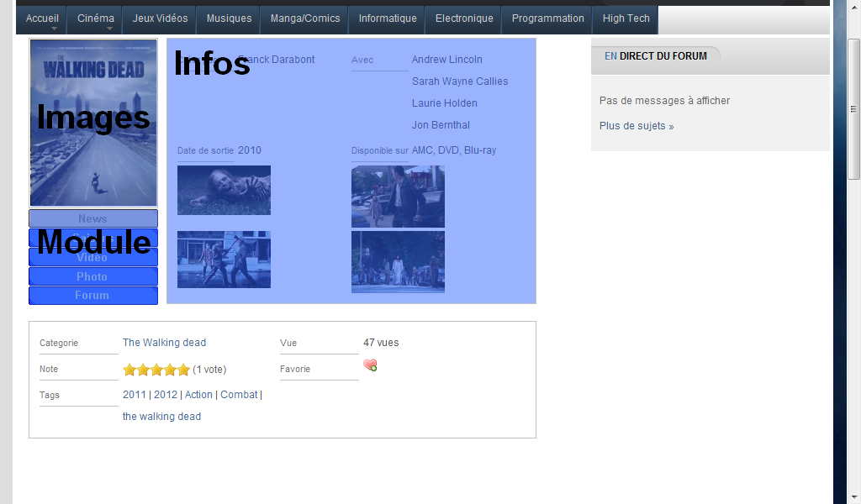This screenshot has width=861, height=504.
Task: Click the 'Date de sortie' label
Action: tap(205, 151)
